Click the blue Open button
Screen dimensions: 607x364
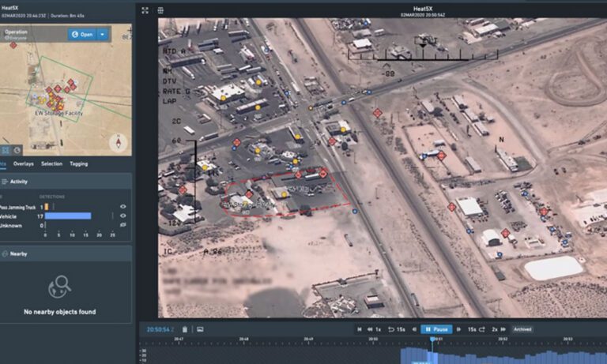81,35
